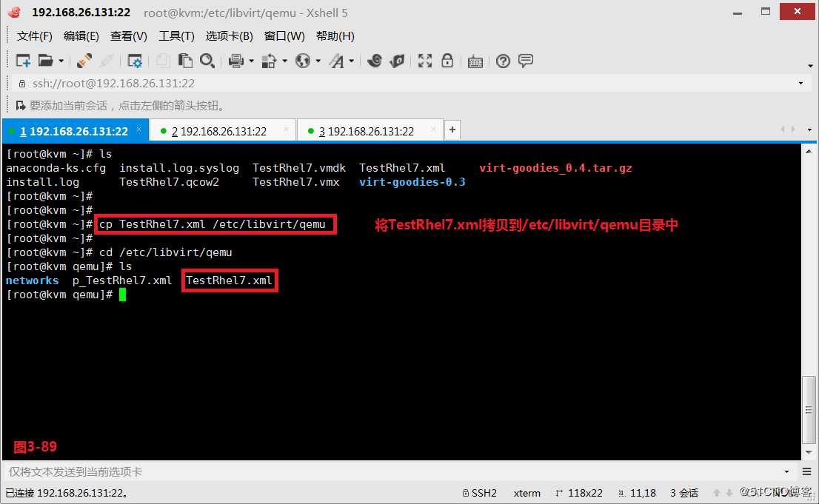The image size is (819, 504).
Task: Open the 编辑(E) menu
Action: tap(81, 36)
